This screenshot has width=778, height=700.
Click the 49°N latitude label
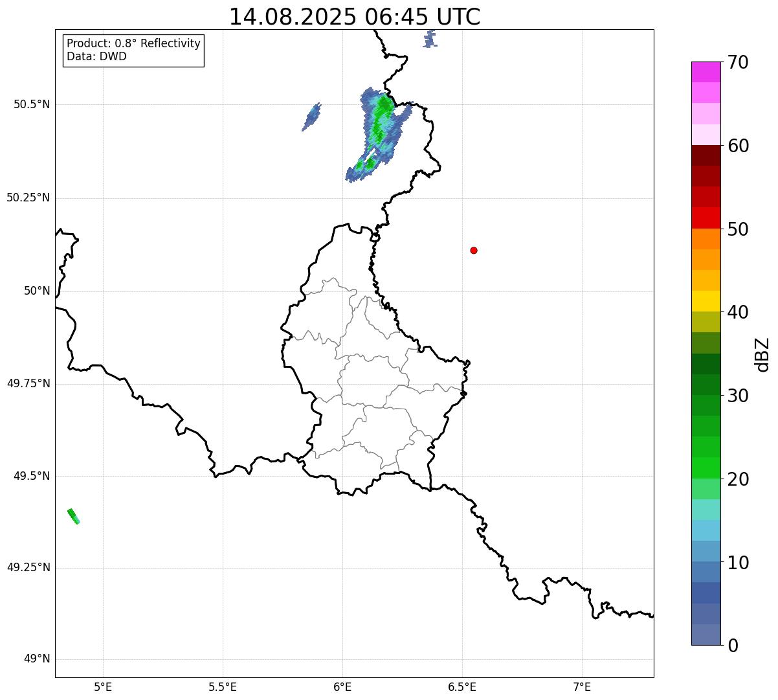click(x=38, y=659)
